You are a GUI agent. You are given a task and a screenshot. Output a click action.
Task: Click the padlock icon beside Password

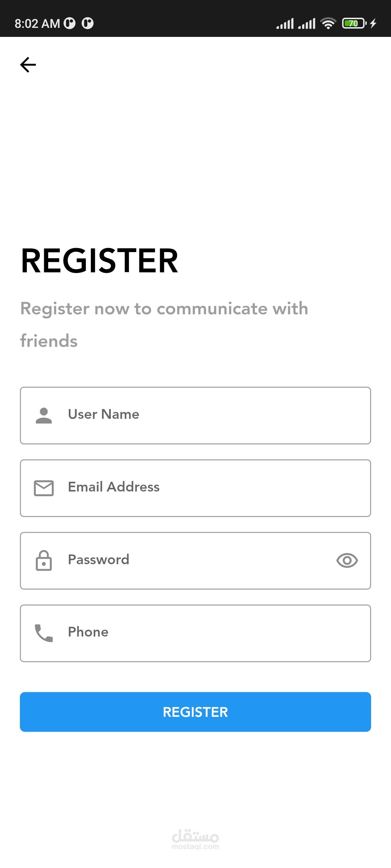(x=44, y=561)
